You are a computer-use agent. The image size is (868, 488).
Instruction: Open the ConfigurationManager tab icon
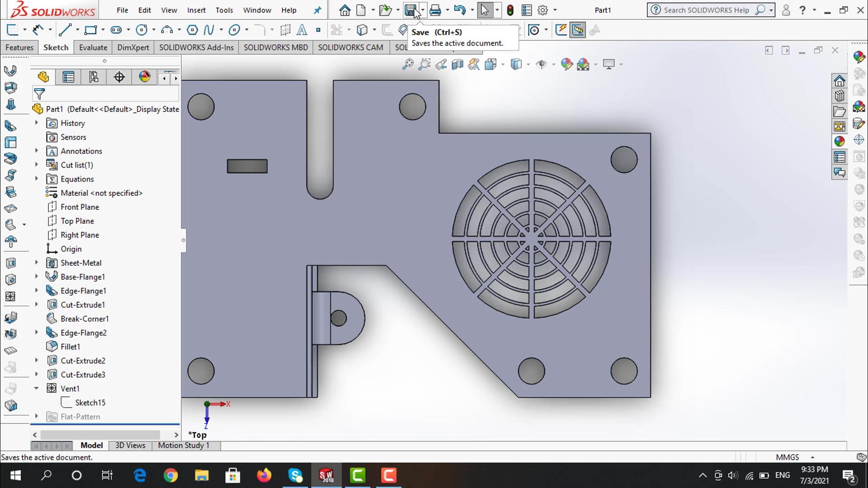(94, 77)
